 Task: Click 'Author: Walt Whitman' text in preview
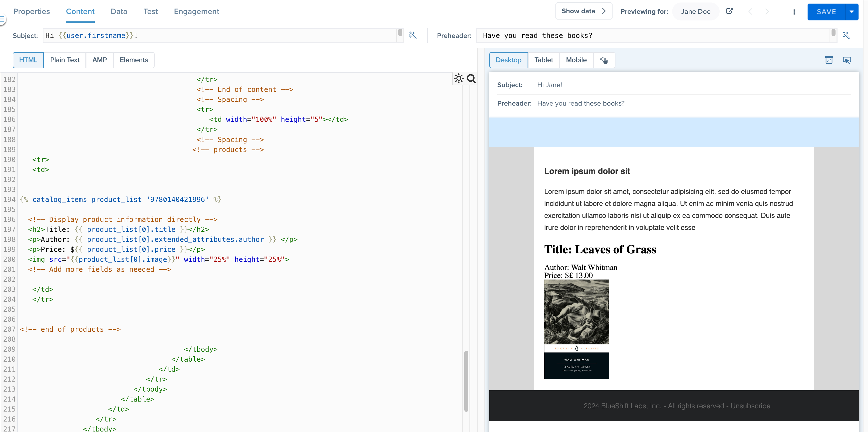pos(580,267)
